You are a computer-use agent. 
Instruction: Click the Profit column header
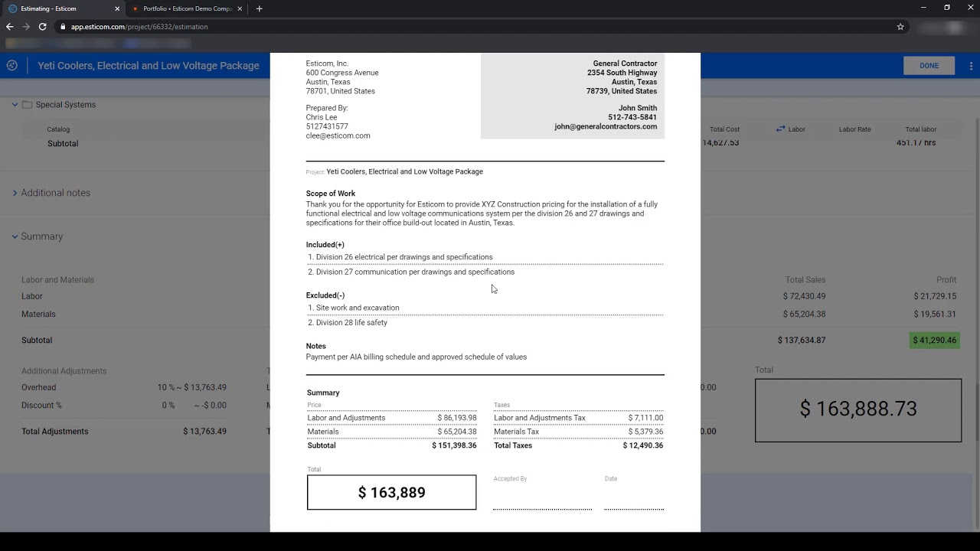pyautogui.click(x=946, y=280)
